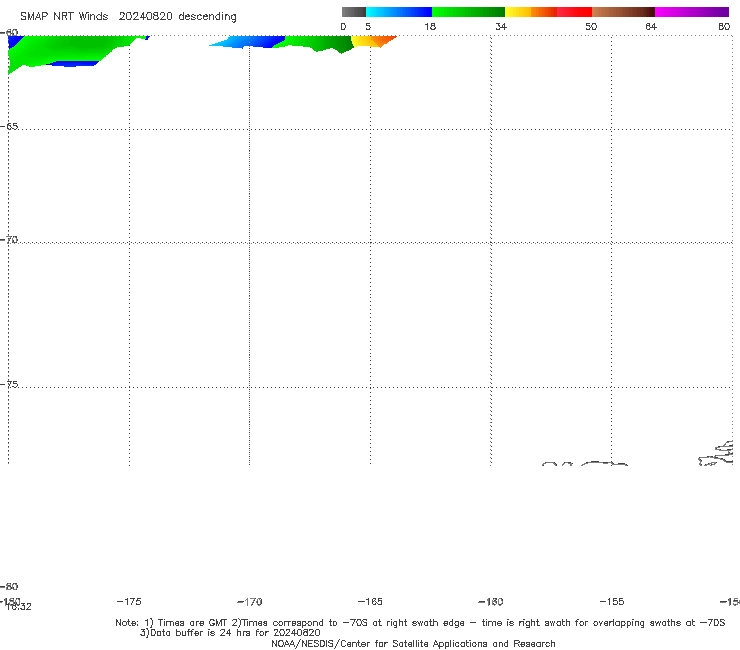The image size is (740, 650).
Task: Click the color bar label 18
Action: (430, 27)
